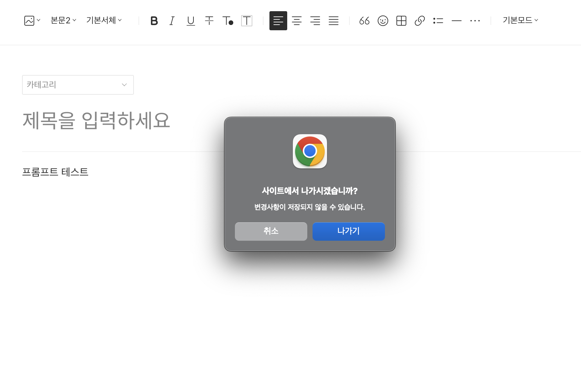Apply strikethrough formatting
This screenshot has width=581, height=392.
pyautogui.click(x=209, y=21)
